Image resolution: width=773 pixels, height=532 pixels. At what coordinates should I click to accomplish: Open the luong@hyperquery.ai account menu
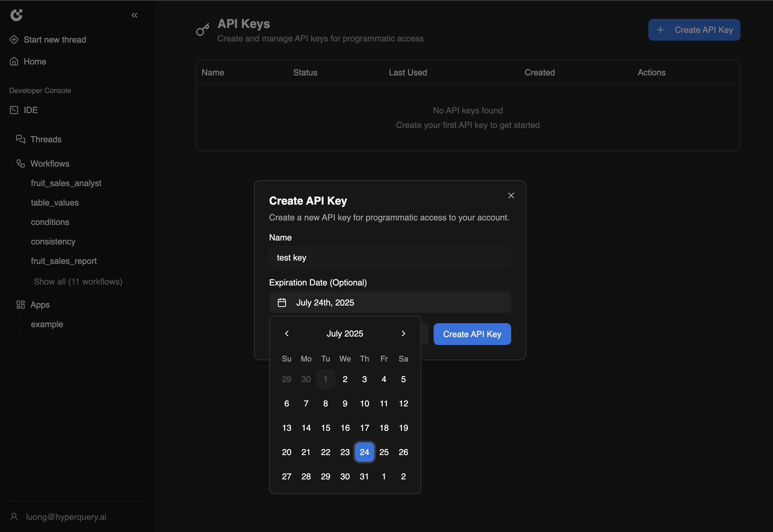tap(66, 517)
